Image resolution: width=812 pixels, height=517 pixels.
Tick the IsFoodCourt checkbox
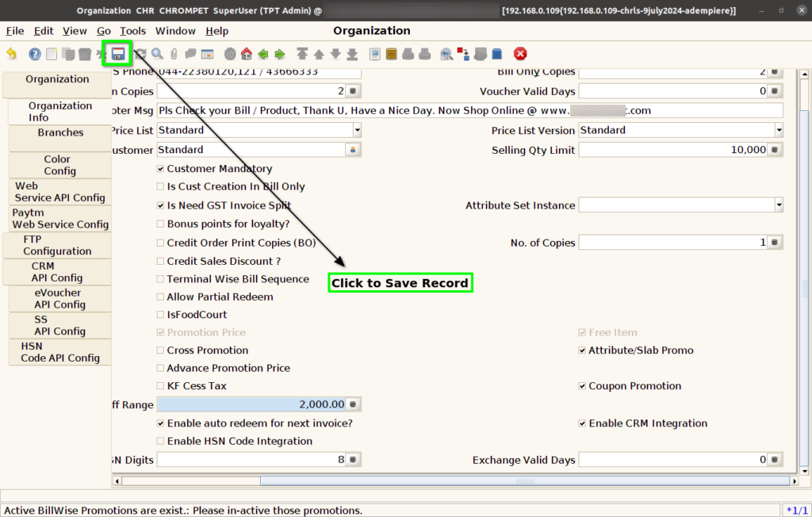(160, 315)
